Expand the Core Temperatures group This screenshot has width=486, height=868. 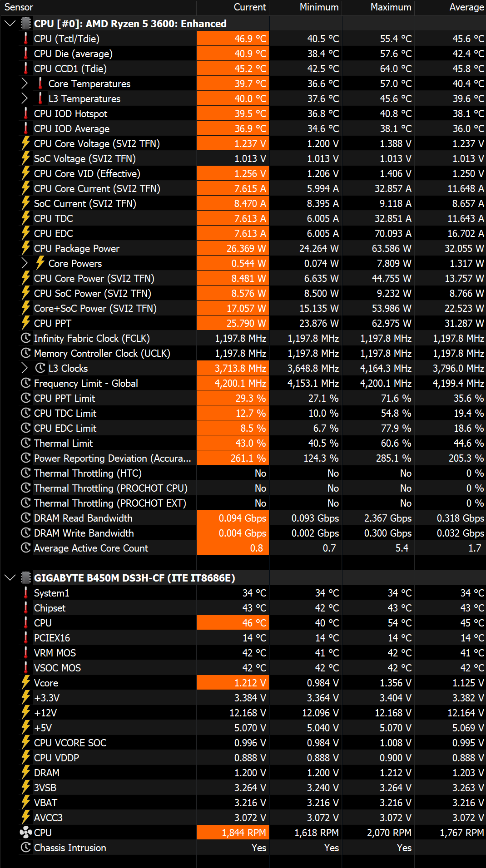pyautogui.click(x=25, y=84)
